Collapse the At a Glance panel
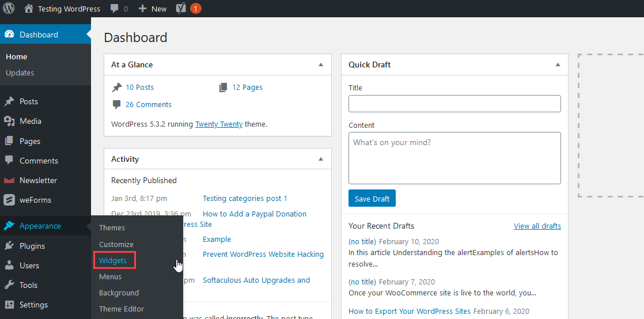Screen dimensions: 644x319 (321, 65)
